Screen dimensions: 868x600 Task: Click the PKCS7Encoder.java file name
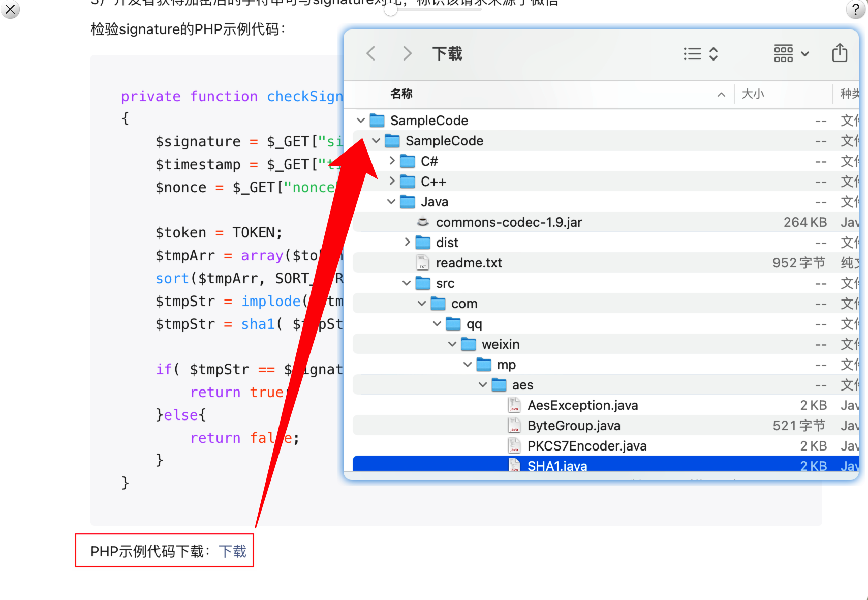point(587,446)
